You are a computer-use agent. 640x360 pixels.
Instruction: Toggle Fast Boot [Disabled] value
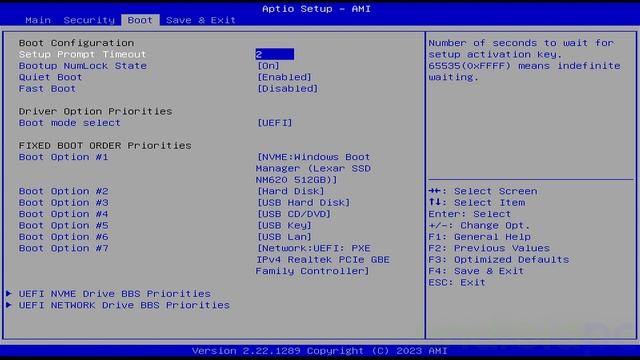(287, 89)
